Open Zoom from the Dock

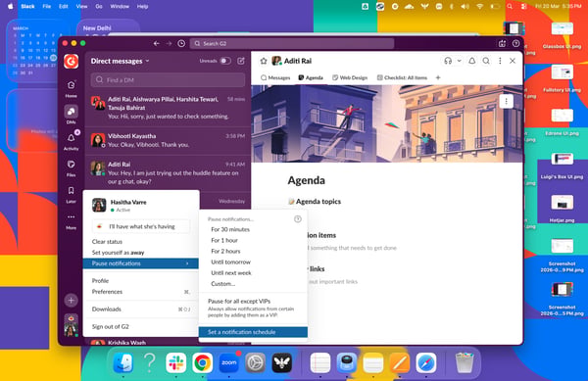(228, 362)
